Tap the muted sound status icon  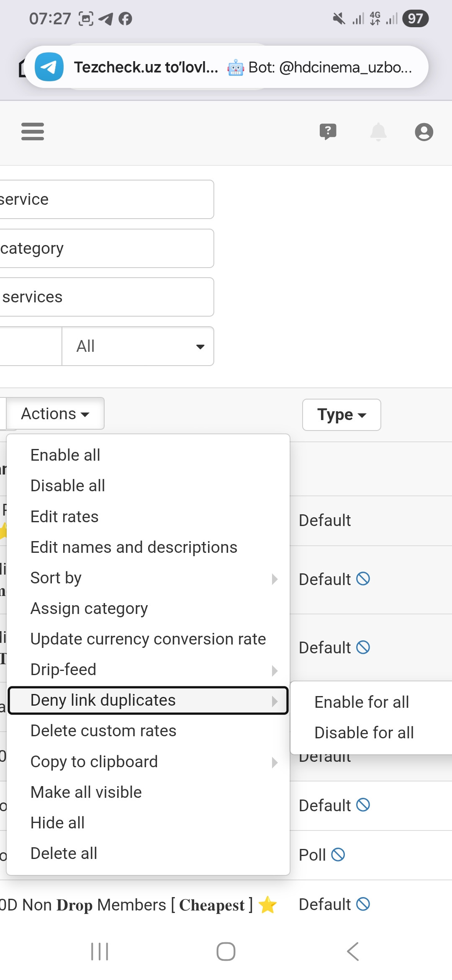click(x=339, y=18)
